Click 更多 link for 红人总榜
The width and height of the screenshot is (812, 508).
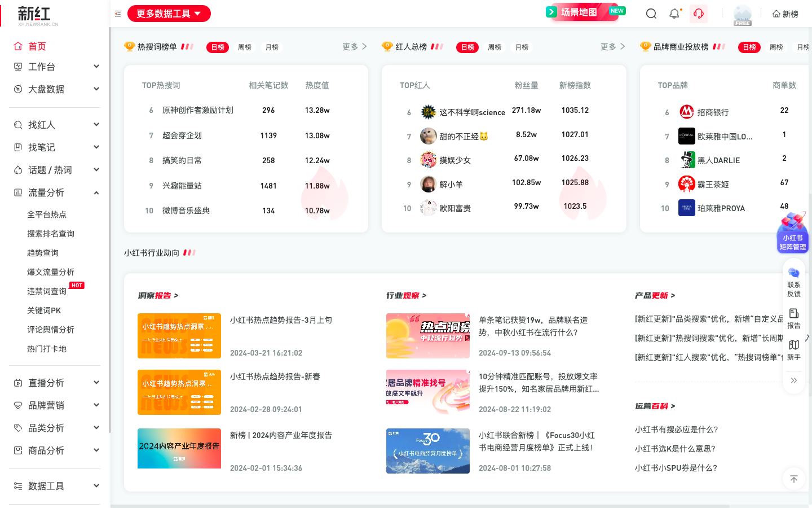[x=613, y=47]
